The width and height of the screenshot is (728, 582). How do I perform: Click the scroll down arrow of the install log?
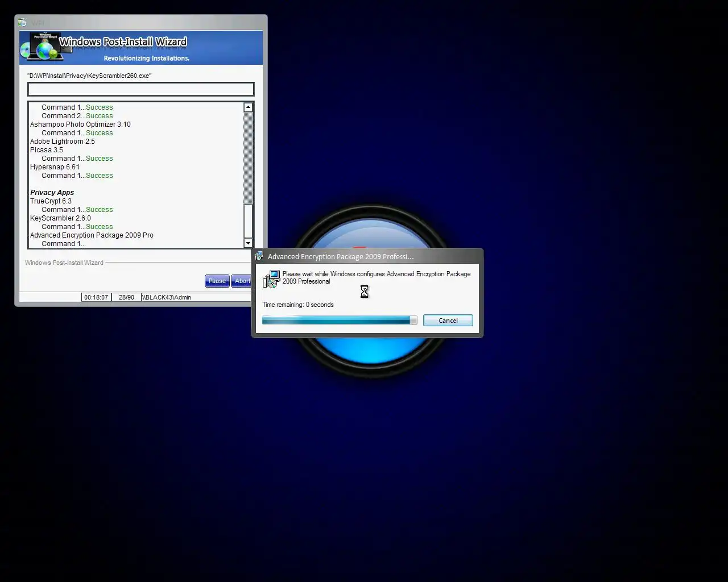pos(248,243)
